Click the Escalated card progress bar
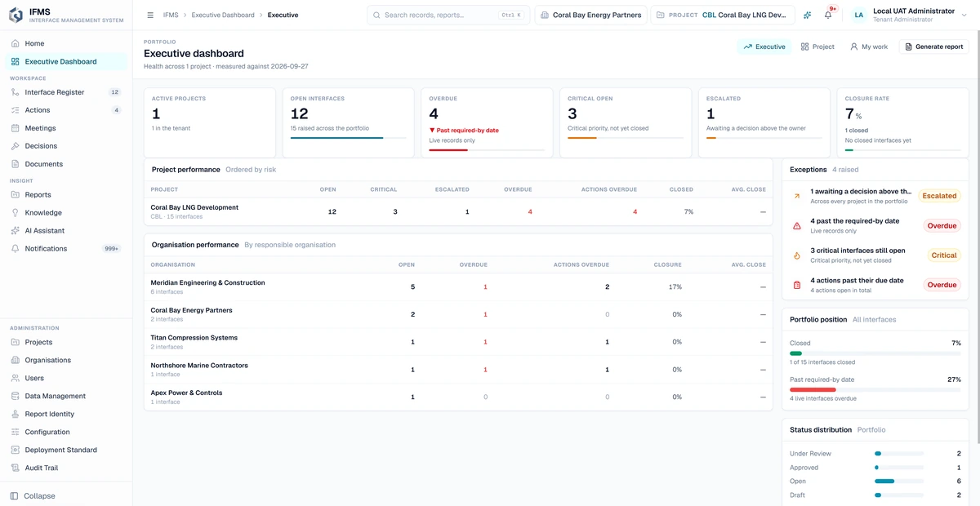 [x=764, y=138]
